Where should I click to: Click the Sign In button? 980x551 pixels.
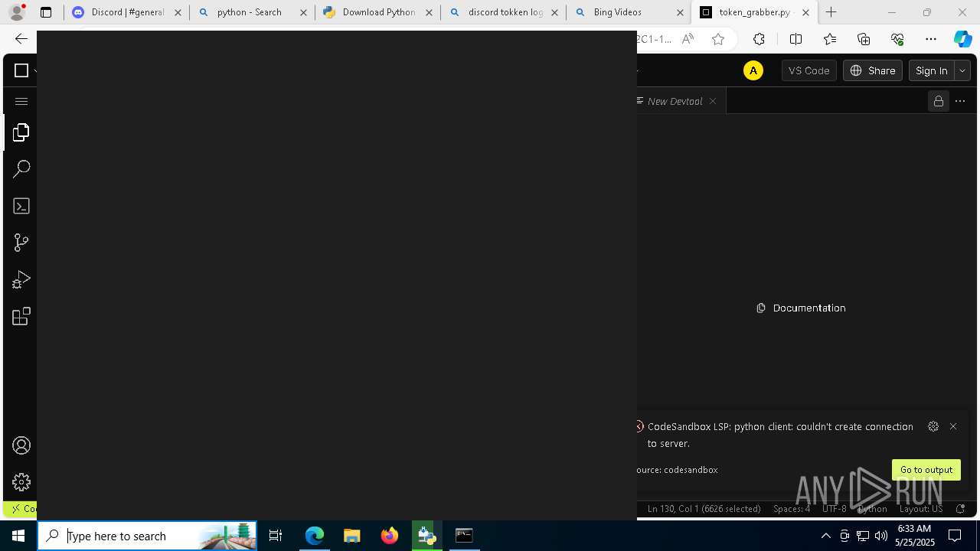(932, 70)
